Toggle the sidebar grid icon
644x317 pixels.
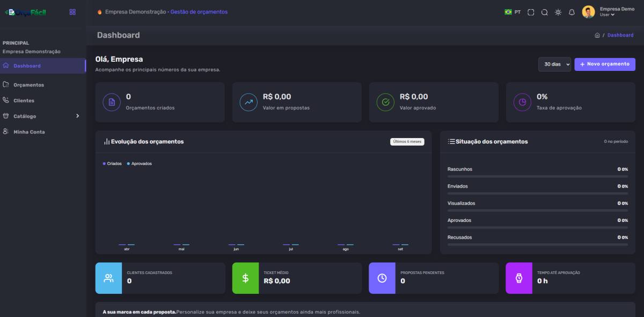[72, 12]
